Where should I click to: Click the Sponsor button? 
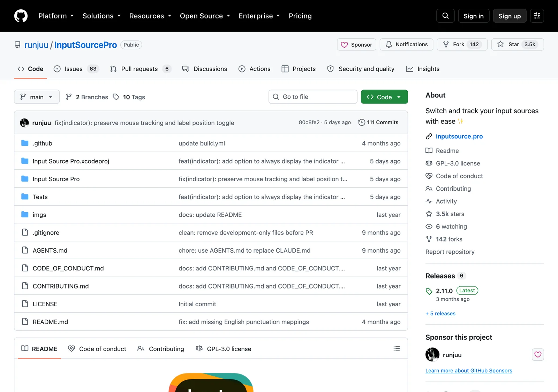[356, 44]
